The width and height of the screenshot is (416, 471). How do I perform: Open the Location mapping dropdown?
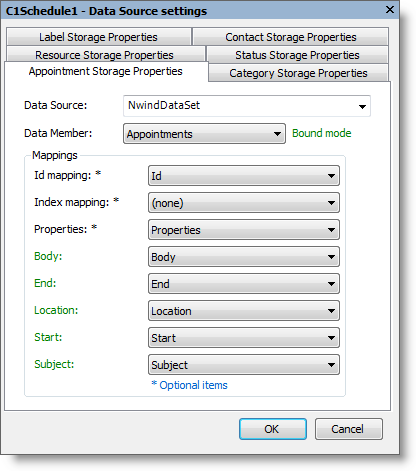point(244,311)
